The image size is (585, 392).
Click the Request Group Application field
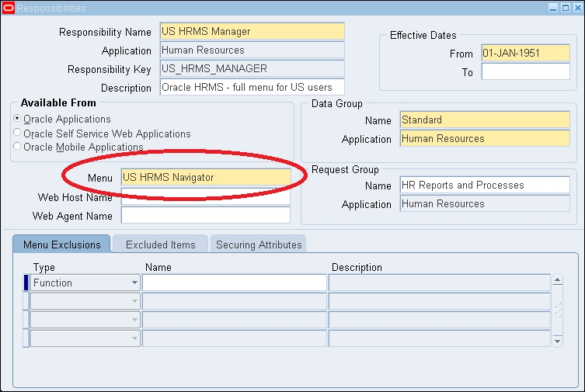[x=485, y=204]
